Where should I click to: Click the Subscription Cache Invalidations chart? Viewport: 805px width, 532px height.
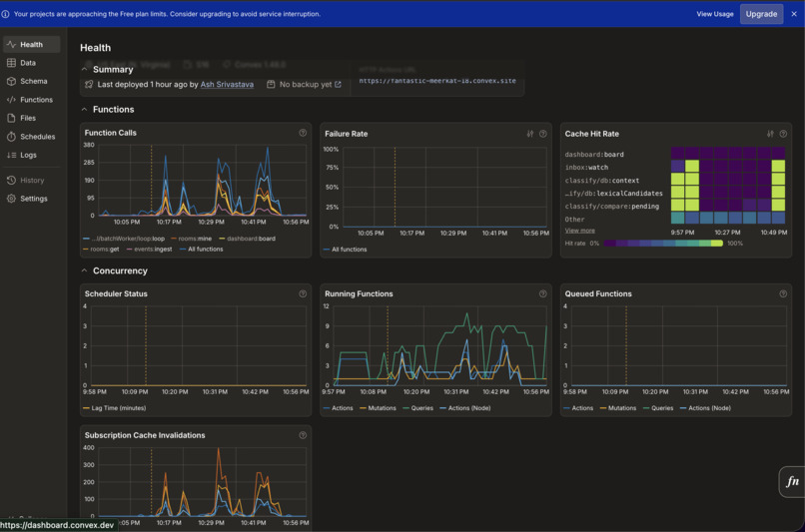[x=203, y=482]
